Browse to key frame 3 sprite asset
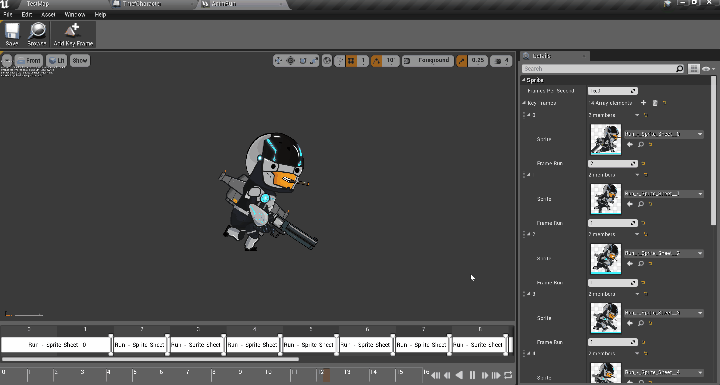720x385 pixels. [641, 323]
